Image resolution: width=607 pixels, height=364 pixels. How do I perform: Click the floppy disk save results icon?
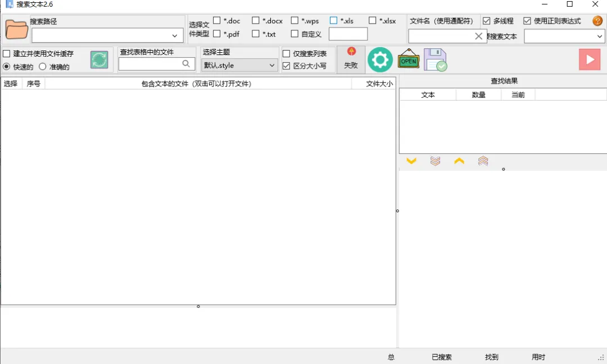click(436, 59)
